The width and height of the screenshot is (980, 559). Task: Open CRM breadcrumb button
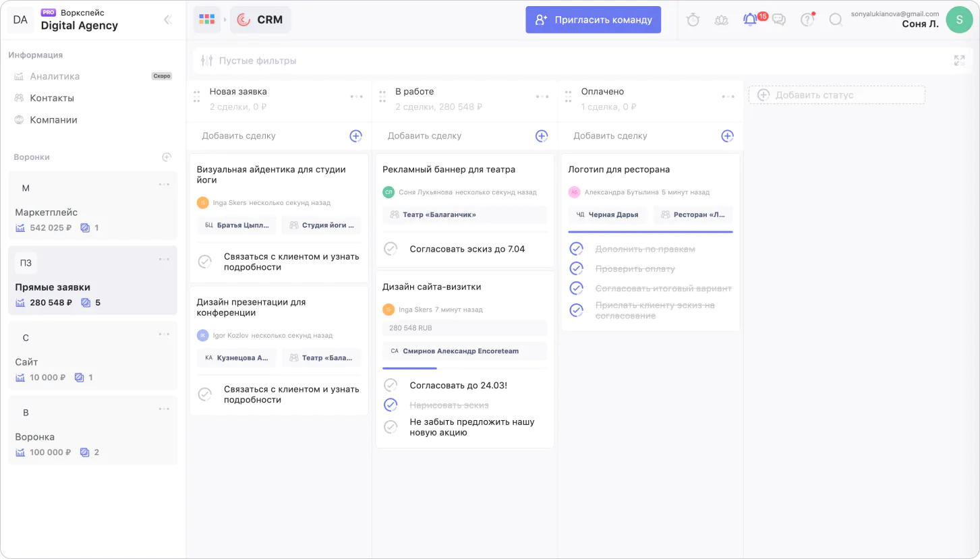coord(260,20)
